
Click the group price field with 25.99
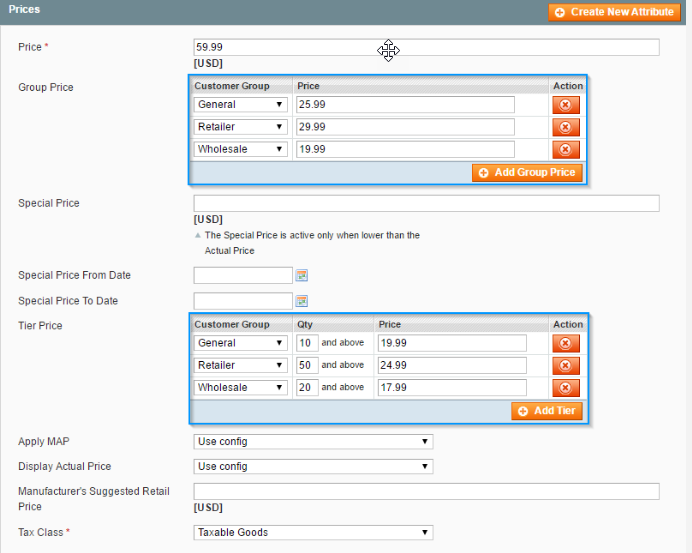tap(405, 105)
